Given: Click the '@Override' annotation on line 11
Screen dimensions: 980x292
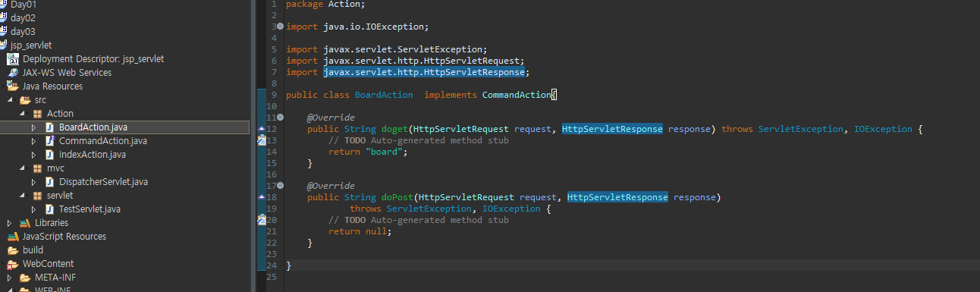Looking at the screenshot, I should tap(331, 118).
